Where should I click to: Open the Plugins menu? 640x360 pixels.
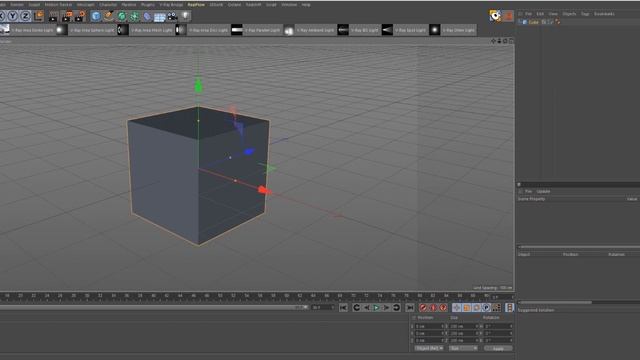click(148, 4)
